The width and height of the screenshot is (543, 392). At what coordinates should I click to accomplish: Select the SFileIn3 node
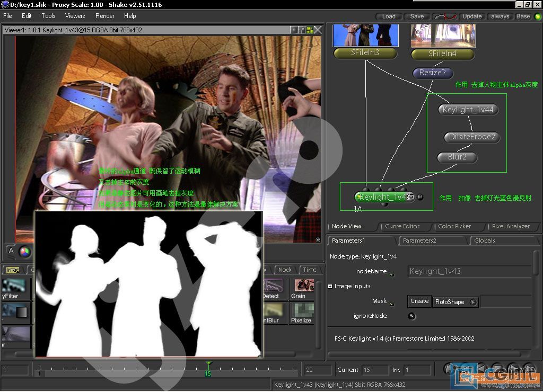pos(365,52)
